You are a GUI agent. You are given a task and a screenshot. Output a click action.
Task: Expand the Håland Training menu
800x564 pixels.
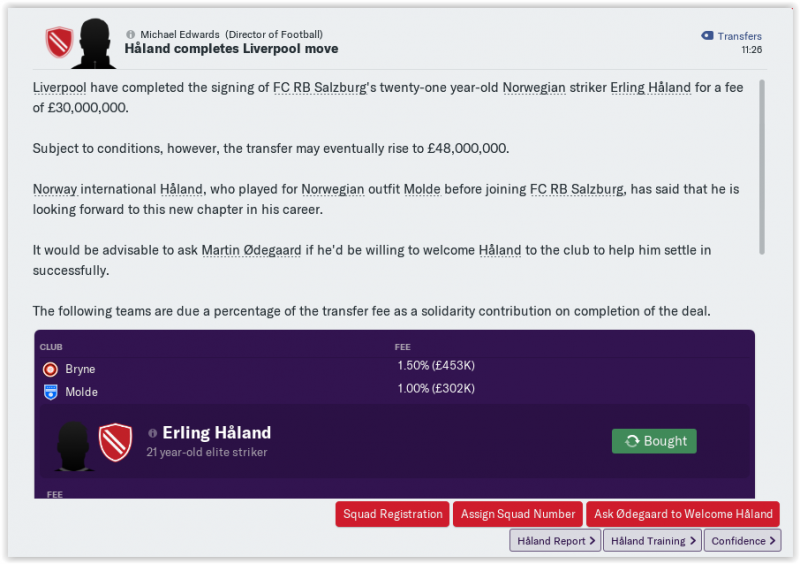[x=652, y=541]
